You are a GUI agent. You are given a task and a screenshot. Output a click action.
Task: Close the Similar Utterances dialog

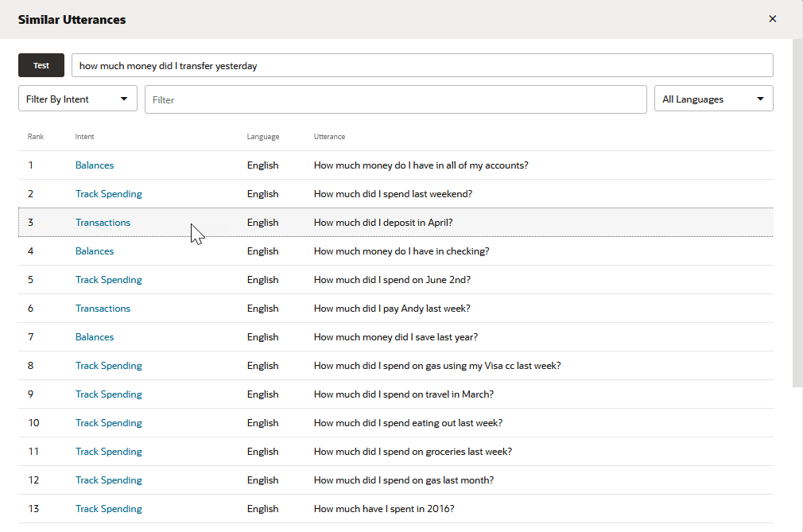(x=772, y=19)
